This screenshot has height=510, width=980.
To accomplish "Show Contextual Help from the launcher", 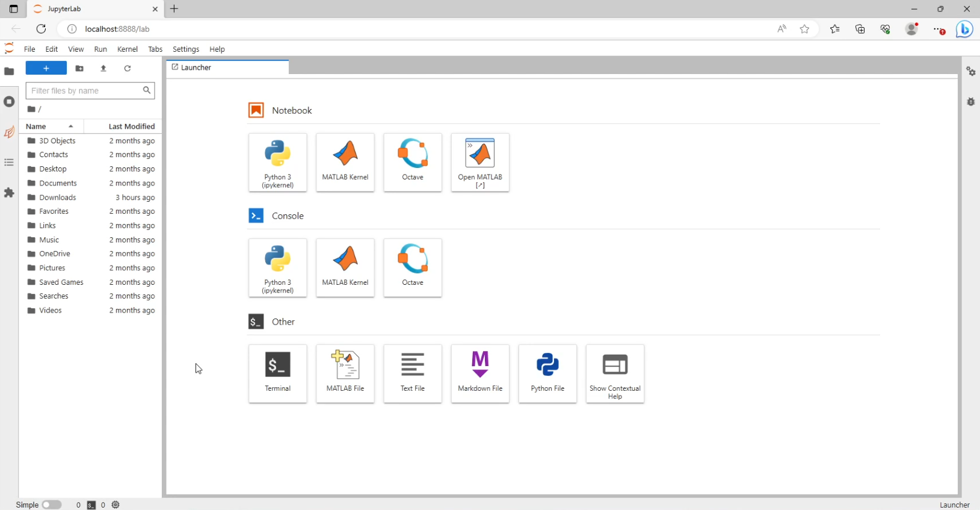I will [615, 374].
